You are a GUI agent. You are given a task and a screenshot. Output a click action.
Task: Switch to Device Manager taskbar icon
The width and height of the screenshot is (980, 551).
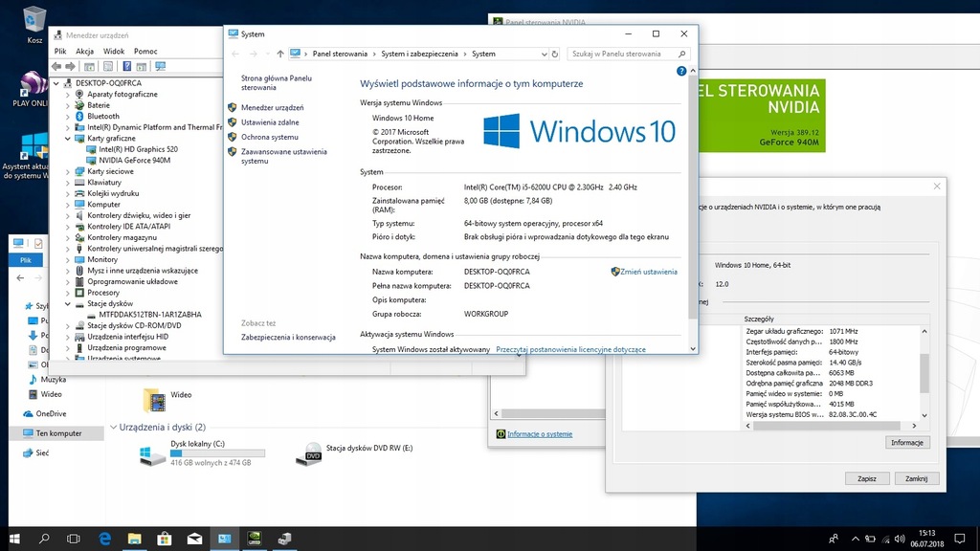pyautogui.click(x=284, y=539)
